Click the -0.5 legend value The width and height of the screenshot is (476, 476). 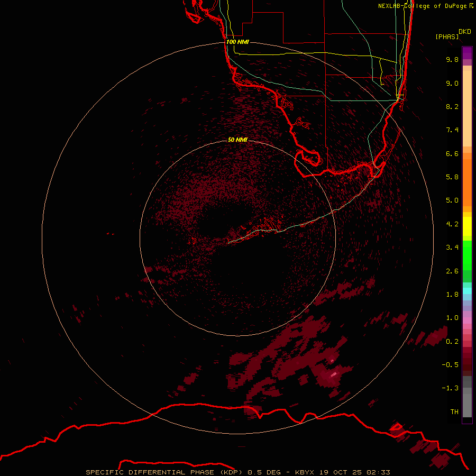tap(450, 365)
